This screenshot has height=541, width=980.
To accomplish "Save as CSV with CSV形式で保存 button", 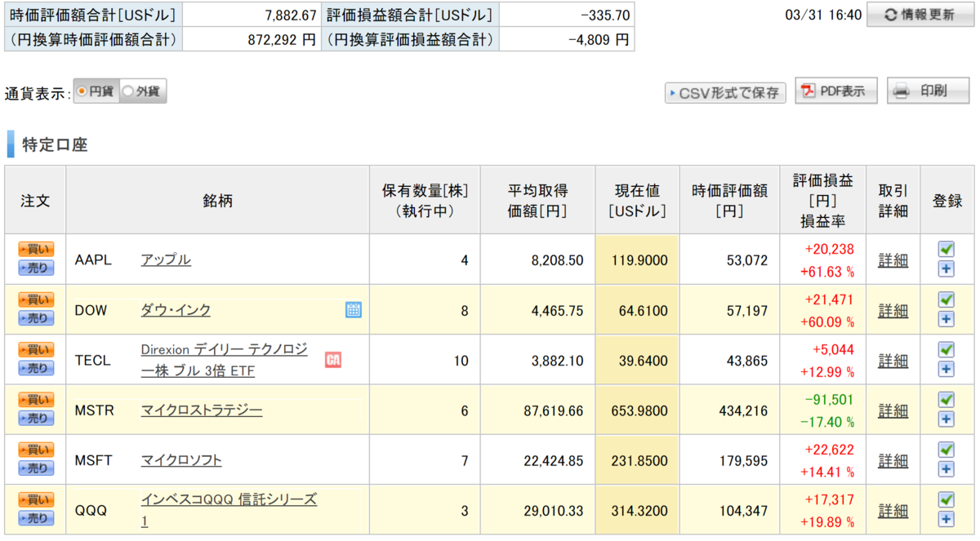I will [725, 93].
